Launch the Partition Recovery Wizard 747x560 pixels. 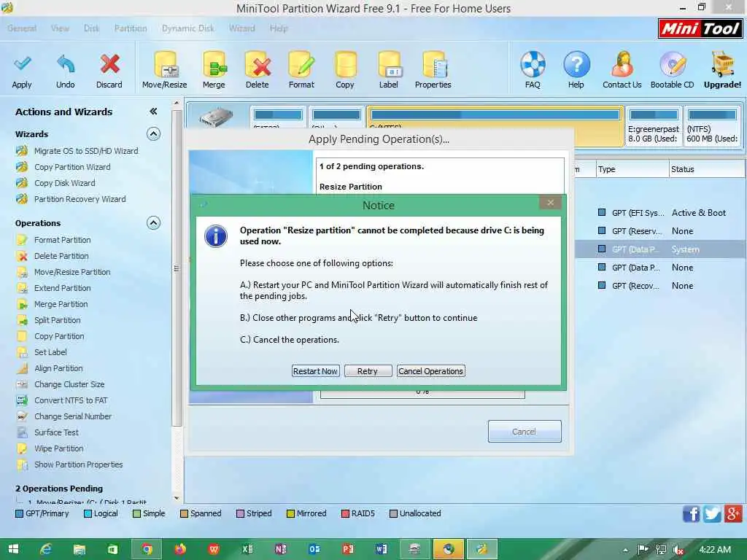[x=80, y=199]
